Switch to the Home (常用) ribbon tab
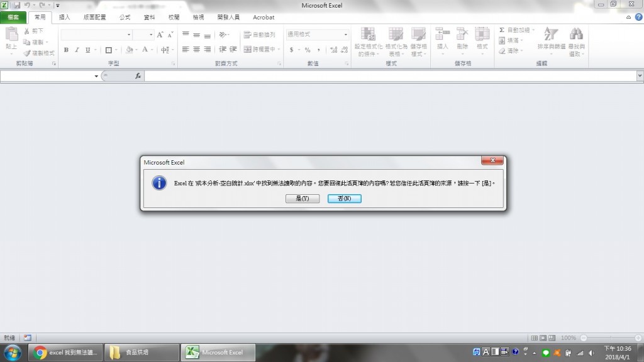 click(x=40, y=17)
